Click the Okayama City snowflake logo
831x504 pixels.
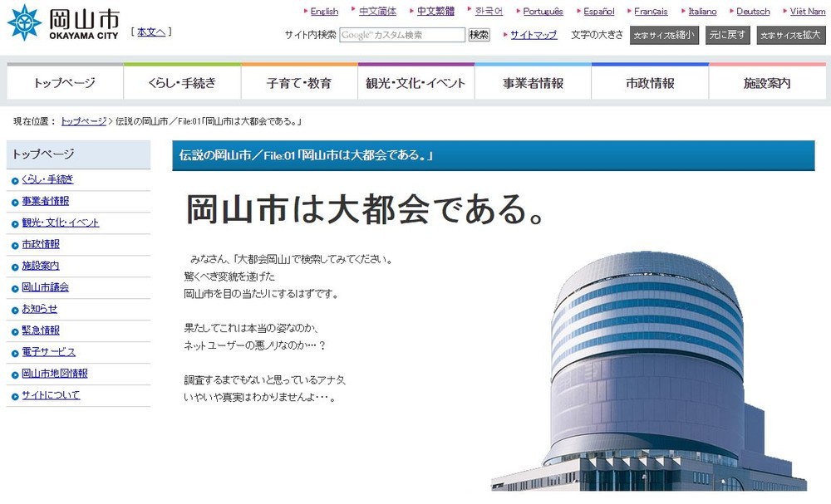[23, 22]
